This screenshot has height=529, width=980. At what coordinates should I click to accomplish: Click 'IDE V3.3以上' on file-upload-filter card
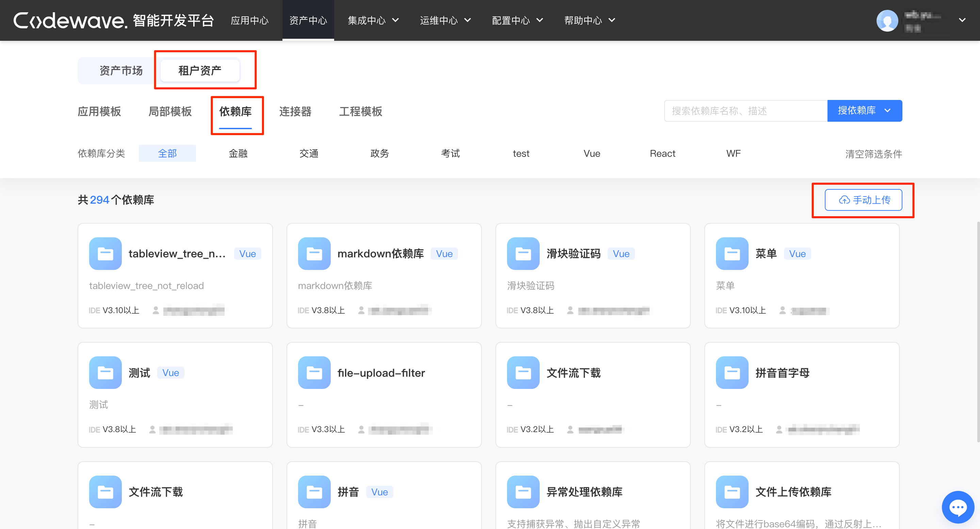(x=321, y=429)
